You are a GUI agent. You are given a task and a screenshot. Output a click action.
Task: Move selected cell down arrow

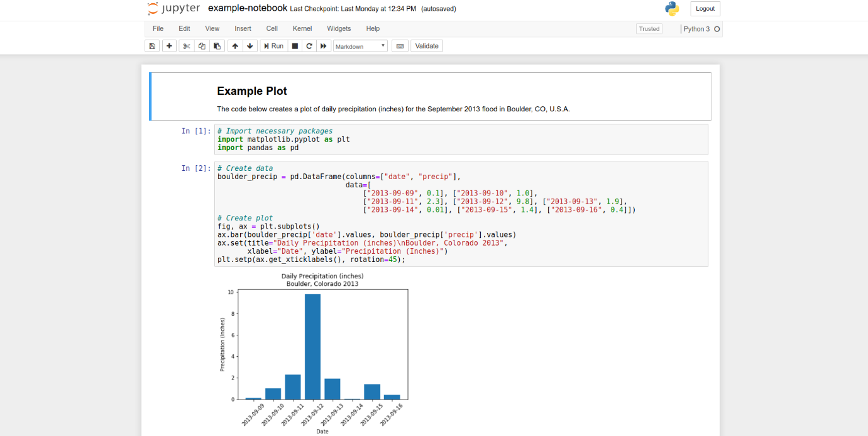coord(250,46)
